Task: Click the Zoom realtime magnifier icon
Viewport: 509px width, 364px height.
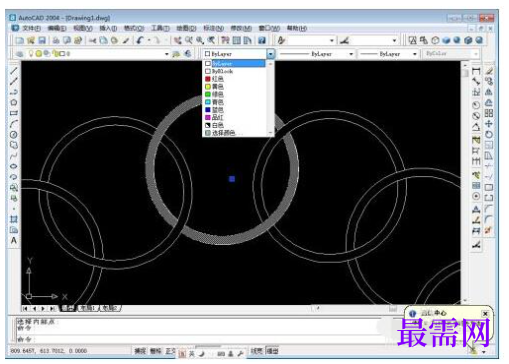Action: pyautogui.click(x=189, y=40)
